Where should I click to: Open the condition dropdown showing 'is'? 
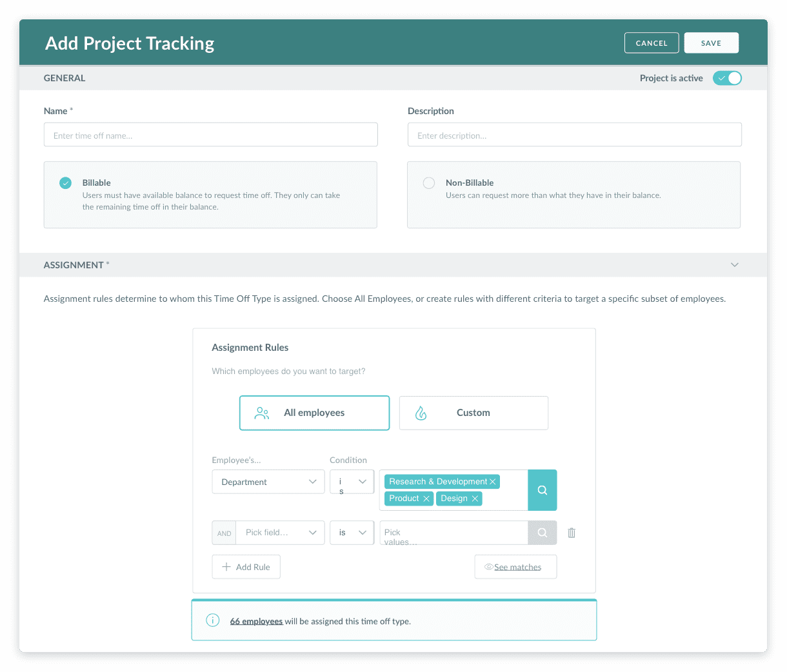click(x=352, y=482)
